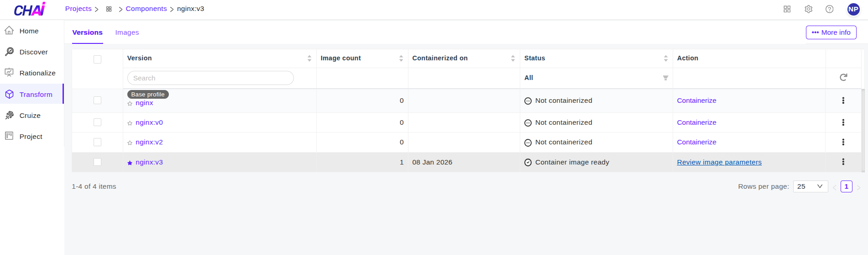This screenshot has height=255, width=868.
Task: Click the help question mark icon
Action: pyautogui.click(x=829, y=9)
